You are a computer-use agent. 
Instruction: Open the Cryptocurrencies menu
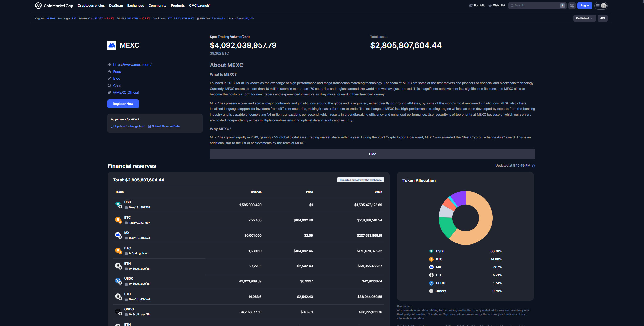coord(91,6)
